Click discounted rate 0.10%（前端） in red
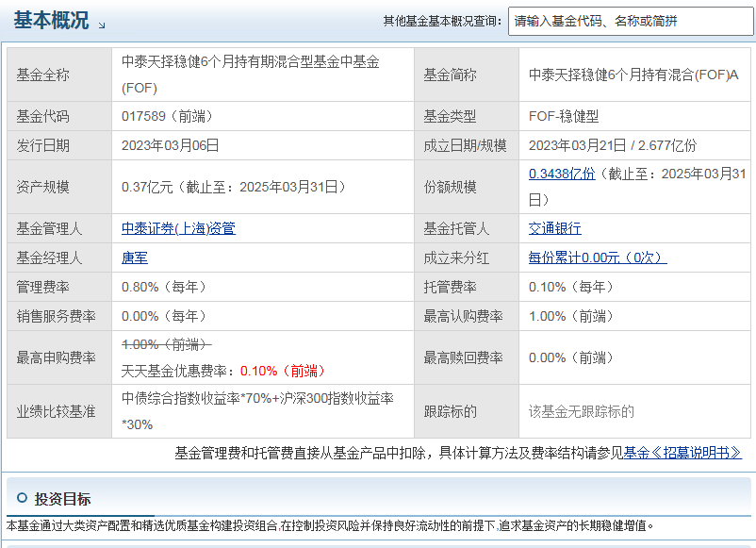The width and height of the screenshot is (756, 548). (284, 371)
